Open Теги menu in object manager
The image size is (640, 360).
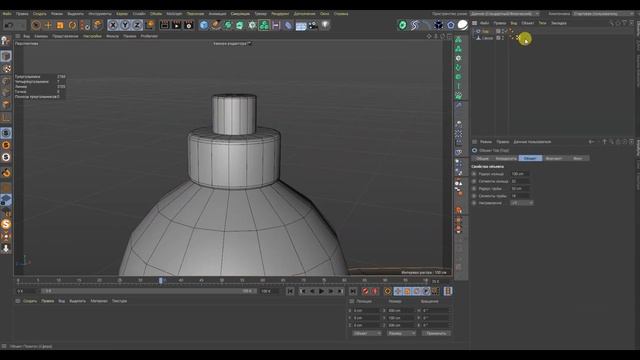click(x=542, y=23)
